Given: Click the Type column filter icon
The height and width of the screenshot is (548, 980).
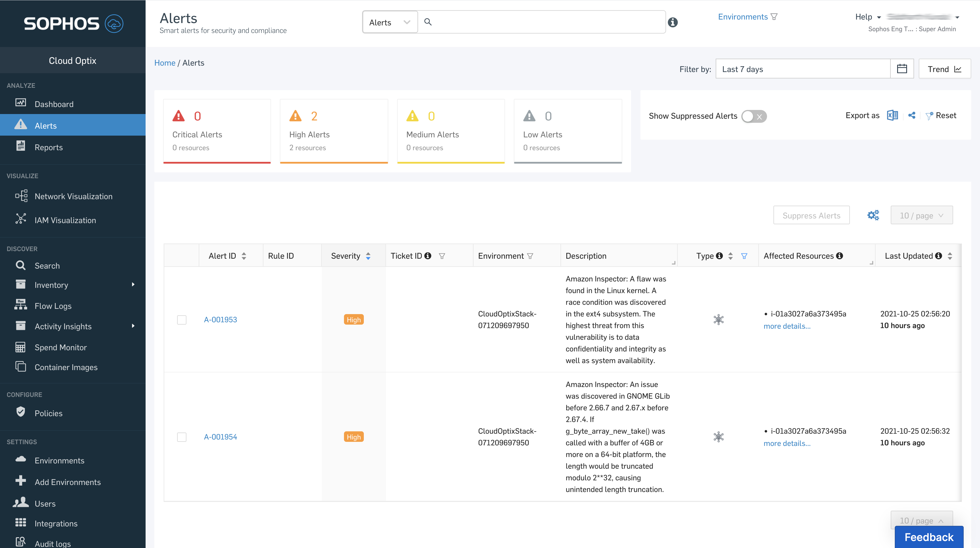Looking at the screenshot, I should [x=744, y=256].
